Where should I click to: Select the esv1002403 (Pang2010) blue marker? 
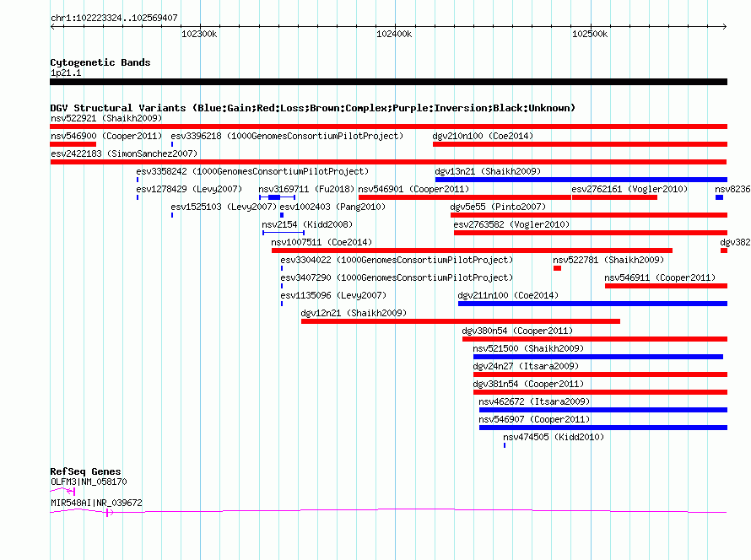coord(282,215)
